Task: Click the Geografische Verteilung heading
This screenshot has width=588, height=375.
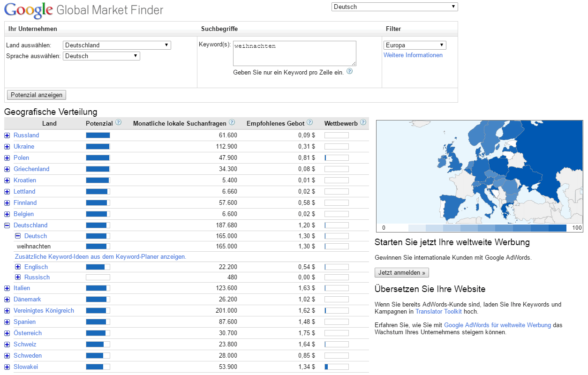Action: pos(51,112)
